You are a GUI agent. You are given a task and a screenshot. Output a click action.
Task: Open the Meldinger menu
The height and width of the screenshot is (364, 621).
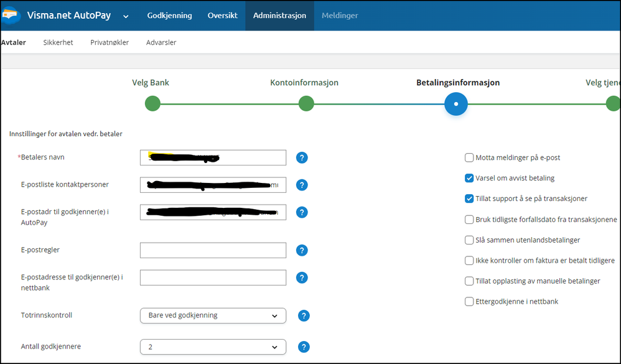(340, 16)
